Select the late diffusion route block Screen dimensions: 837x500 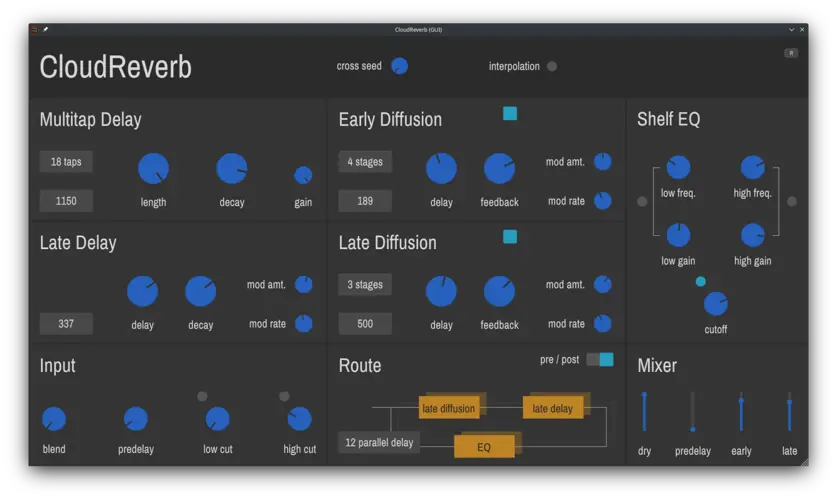tap(448, 408)
